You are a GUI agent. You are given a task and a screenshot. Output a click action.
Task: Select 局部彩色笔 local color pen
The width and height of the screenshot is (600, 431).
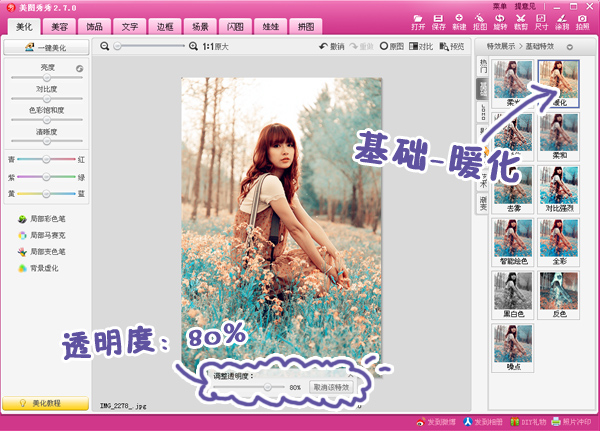pos(42,219)
